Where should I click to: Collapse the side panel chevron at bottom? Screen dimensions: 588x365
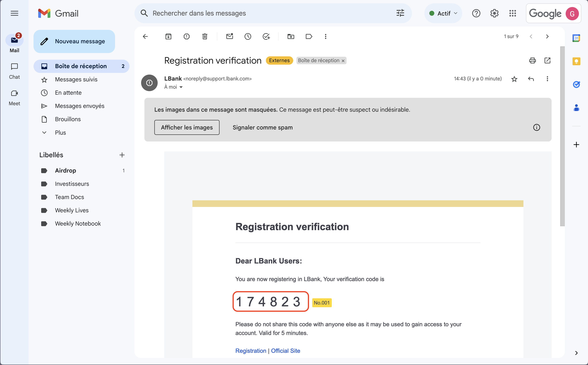click(576, 353)
